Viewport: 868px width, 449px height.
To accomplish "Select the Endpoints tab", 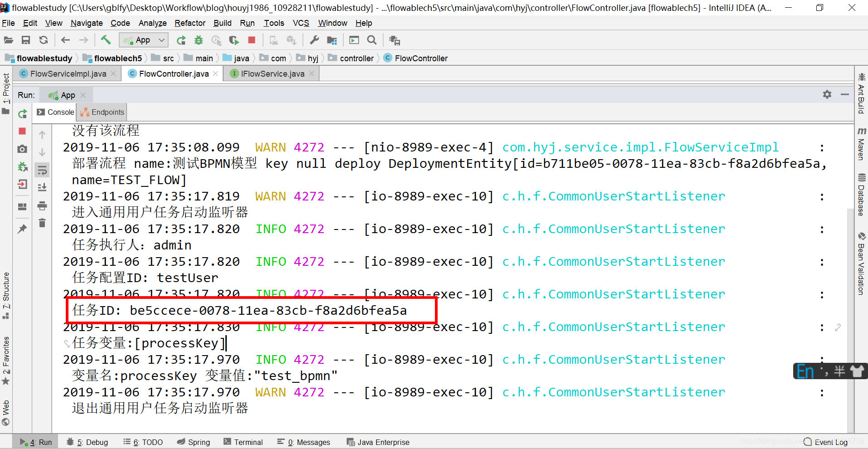I will coord(102,112).
